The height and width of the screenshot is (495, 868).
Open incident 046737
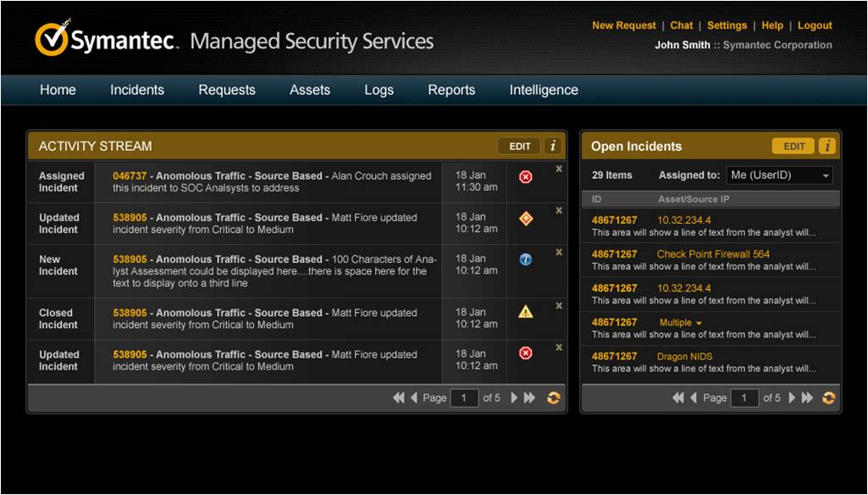130,175
